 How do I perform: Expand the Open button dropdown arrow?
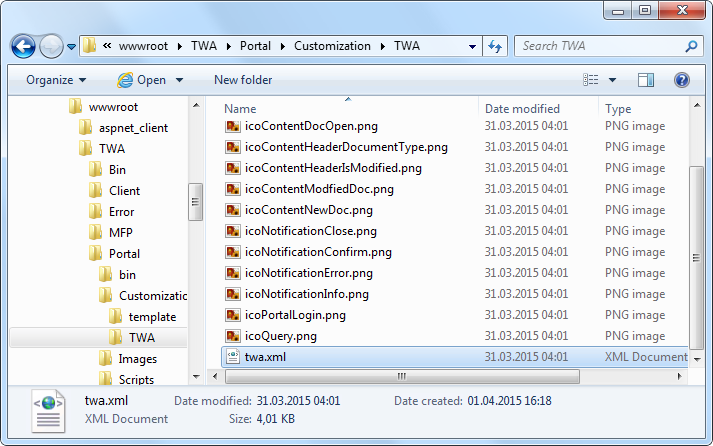click(x=179, y=80)
